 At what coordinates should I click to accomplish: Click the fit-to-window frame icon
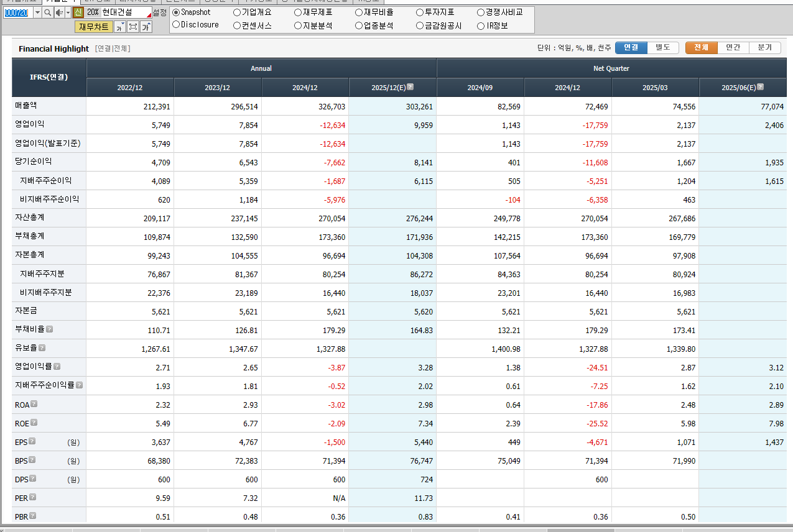point(133,27)
